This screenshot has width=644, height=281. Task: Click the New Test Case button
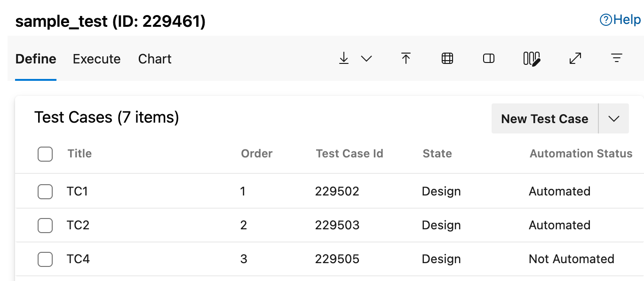(544, 118)
